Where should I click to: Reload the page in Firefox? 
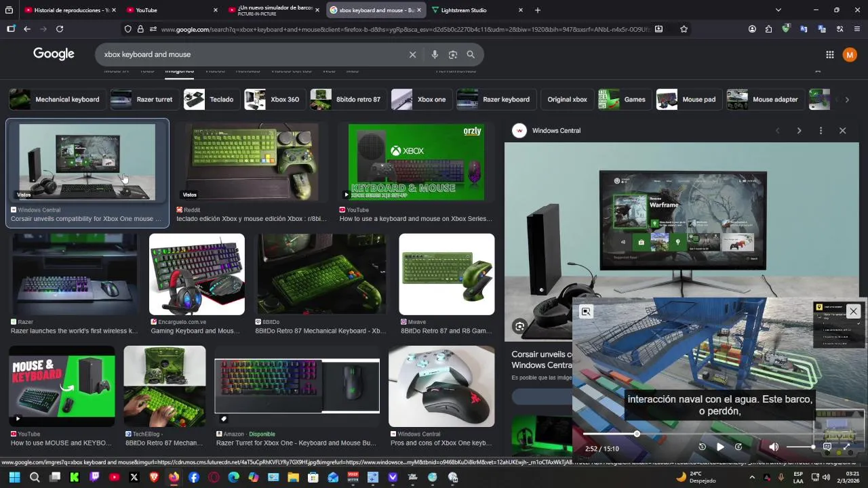[60, 29]
